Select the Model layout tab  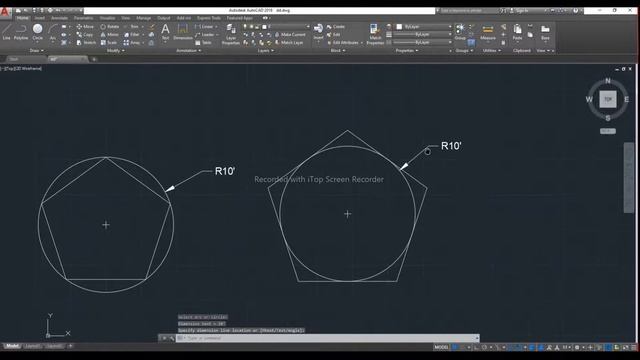12,346
